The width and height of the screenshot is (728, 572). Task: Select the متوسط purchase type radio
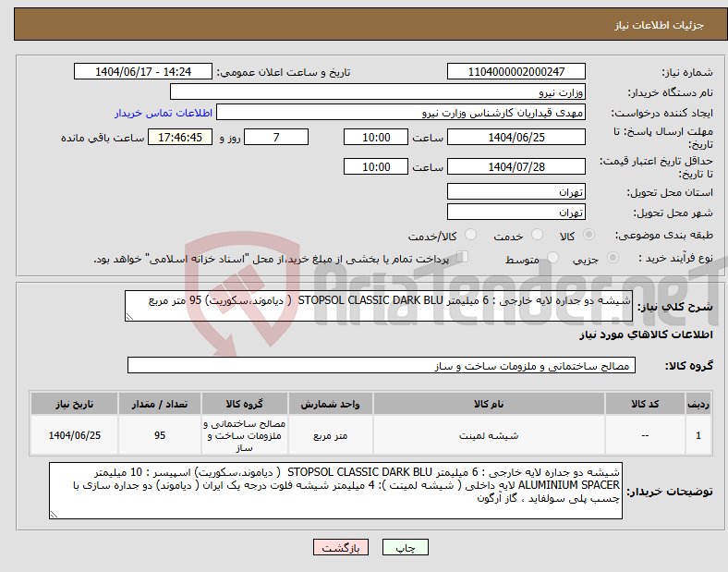[x=552, y=258]
